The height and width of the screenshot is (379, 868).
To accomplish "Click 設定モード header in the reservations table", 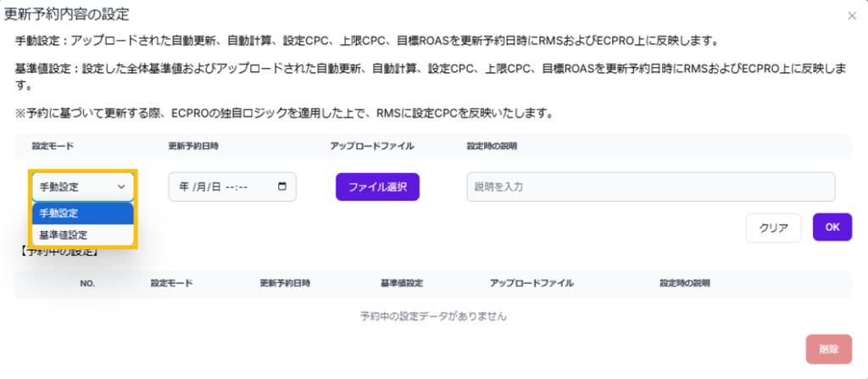I will 171,283.
